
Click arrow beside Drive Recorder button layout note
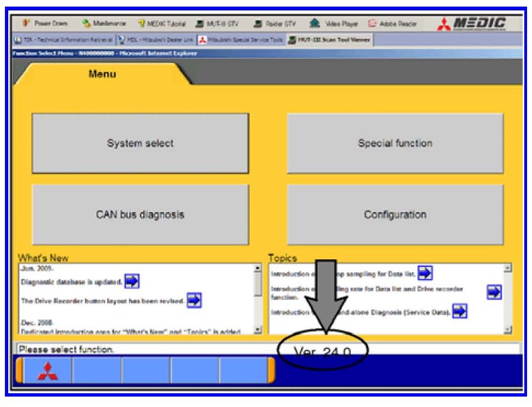pyautogui.click(x=194, y=300)
